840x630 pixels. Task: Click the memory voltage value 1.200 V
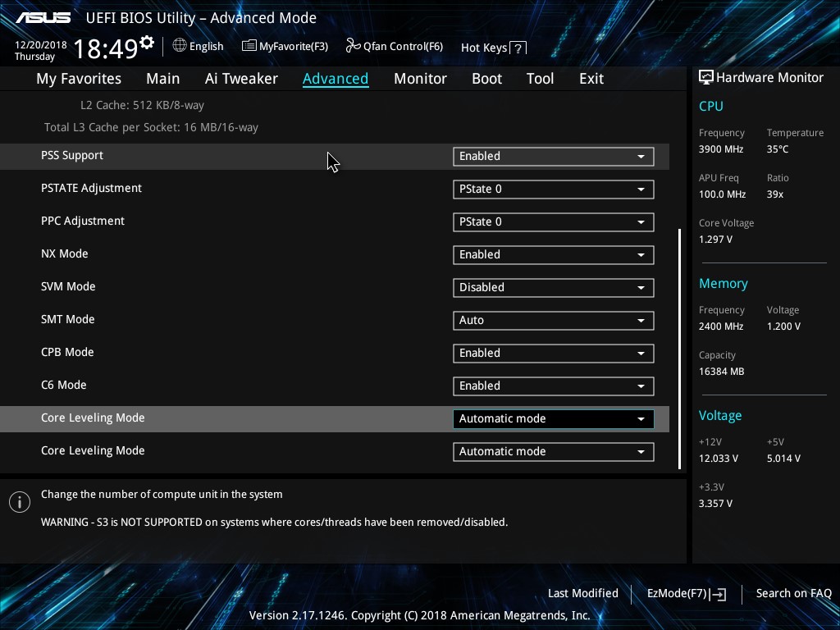pyautogui.click(x=783, y=326)
